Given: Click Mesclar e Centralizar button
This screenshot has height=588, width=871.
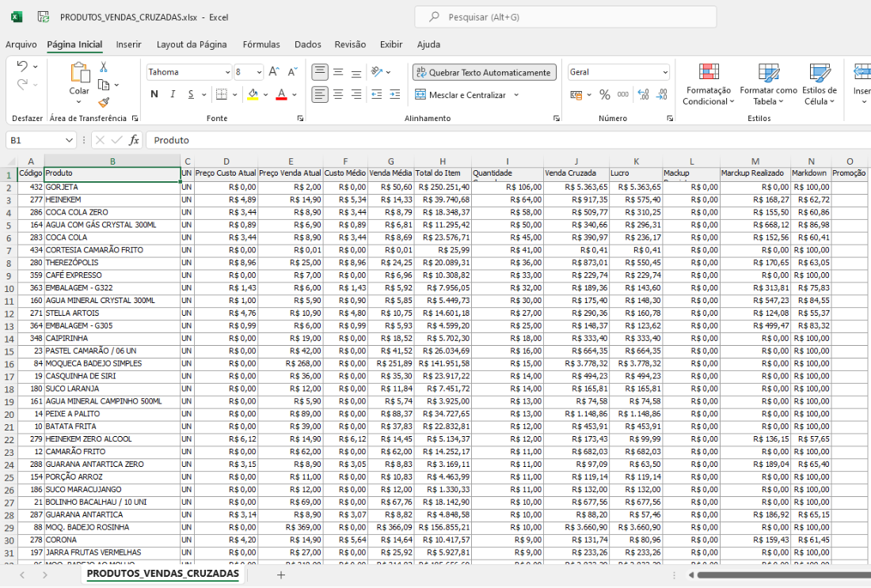Looking at the screenshot, I should (460, 95).
